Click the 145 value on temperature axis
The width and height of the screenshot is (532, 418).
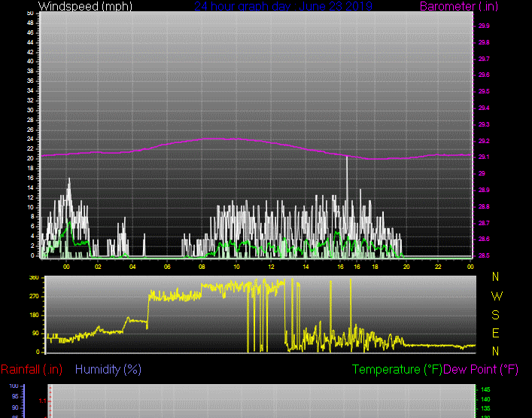pos(485,390)
